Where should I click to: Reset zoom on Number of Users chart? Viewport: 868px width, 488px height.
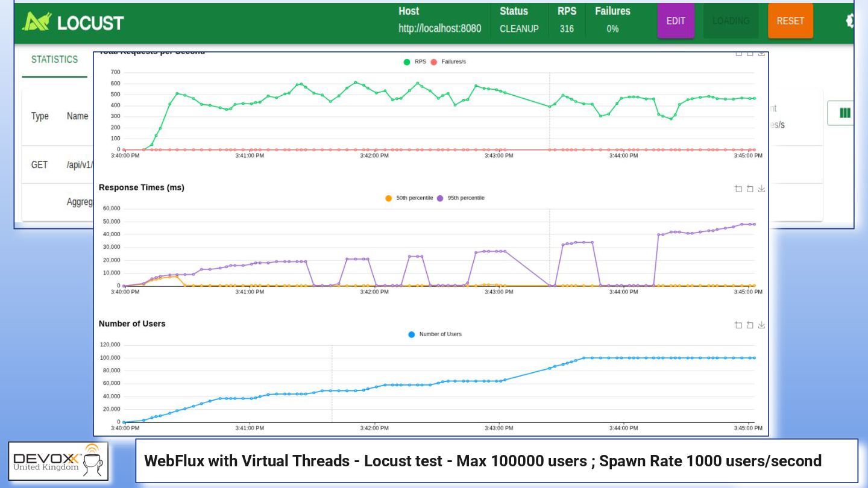(x=750, y=325)
